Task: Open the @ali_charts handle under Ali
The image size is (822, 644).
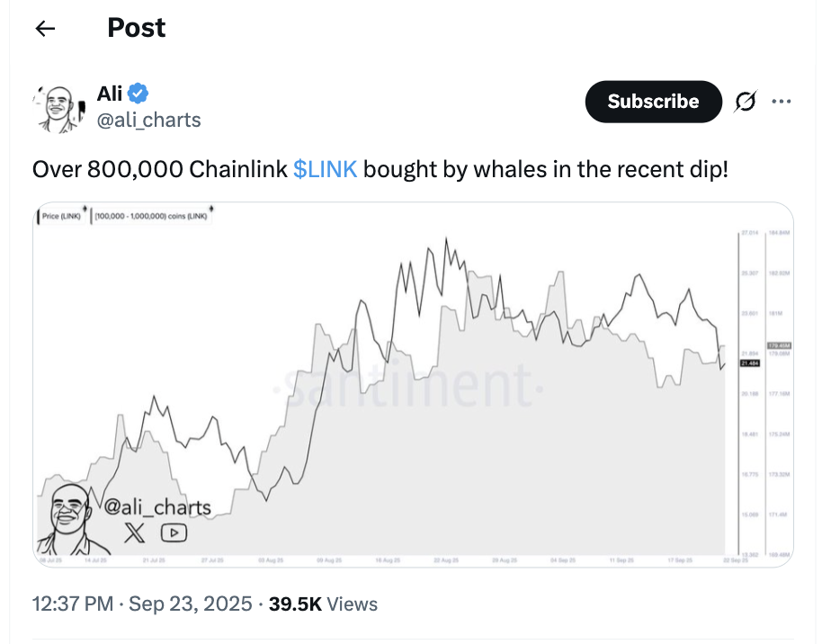Action: tap(148, 120)
